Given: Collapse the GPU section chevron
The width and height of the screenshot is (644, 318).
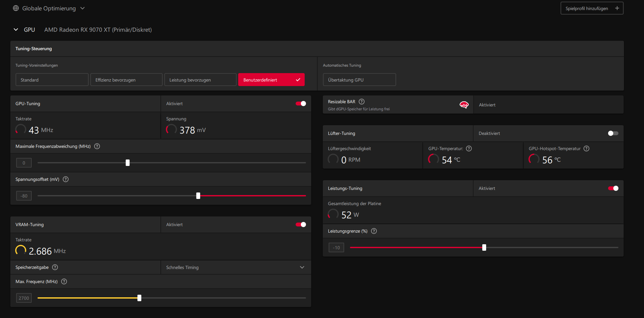Looking at the screenshot, I should 16,29.
